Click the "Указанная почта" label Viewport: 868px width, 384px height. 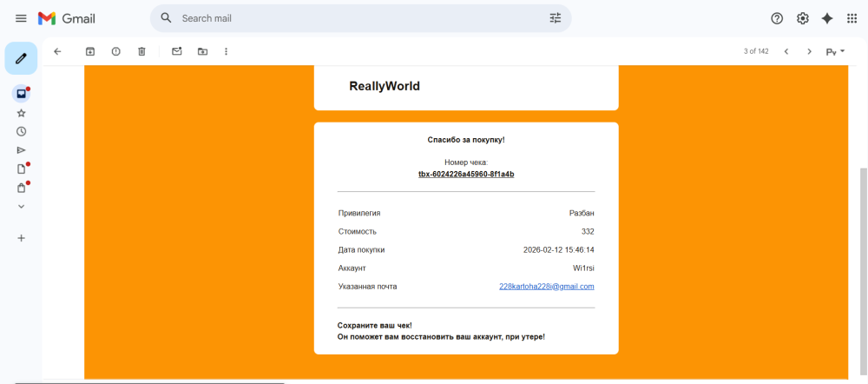[367, 287]
